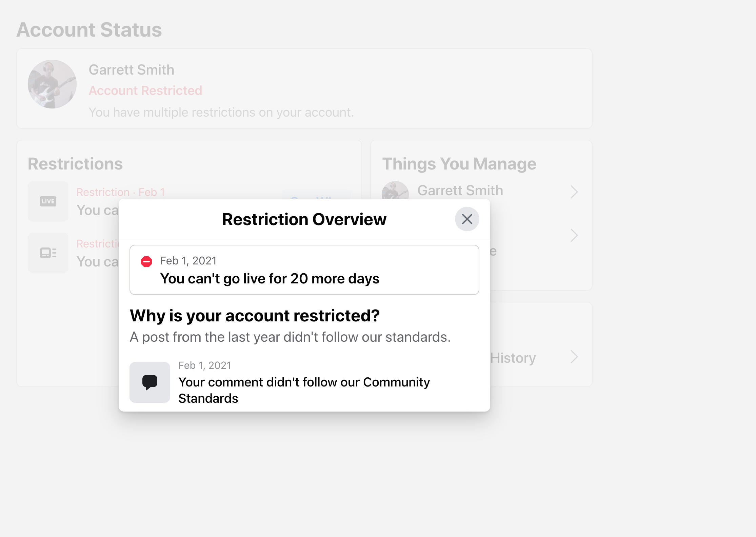Click Your comment didn't follow Community Standards entry
Viewport: 756px width, 537px height.
coord(304,390)
